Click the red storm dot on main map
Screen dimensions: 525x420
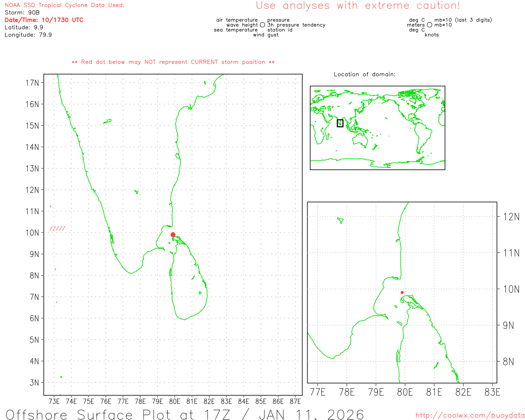pos(173,235)
